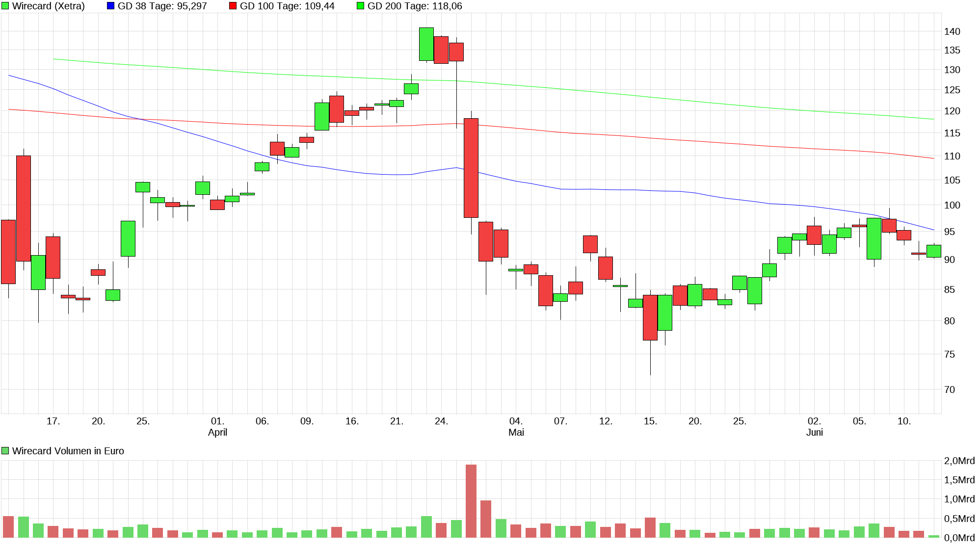
Task: Click the blue GD 38 Tage legend square
Action: click(110, 6)
